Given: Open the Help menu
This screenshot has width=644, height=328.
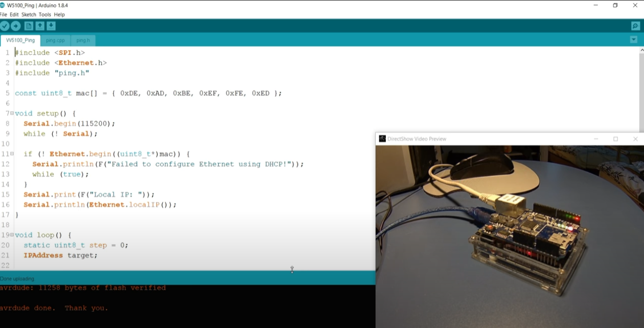Looking at the screenshot, I should tap(59, 14).
